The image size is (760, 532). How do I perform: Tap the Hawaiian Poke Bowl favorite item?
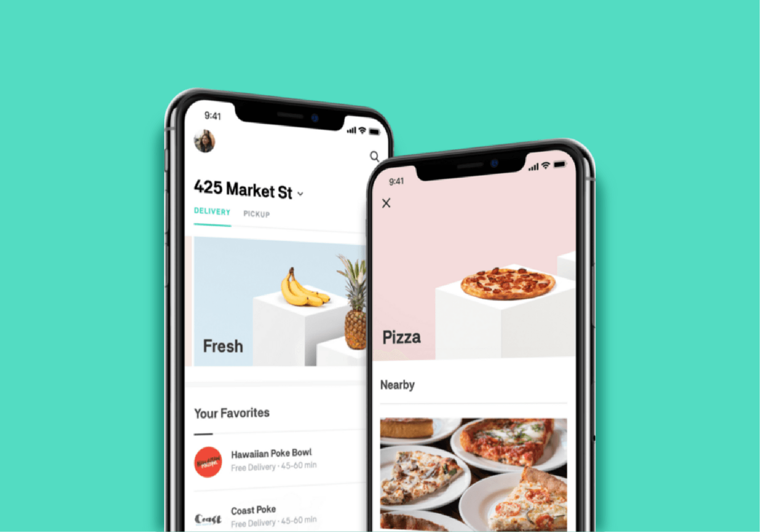260,456
